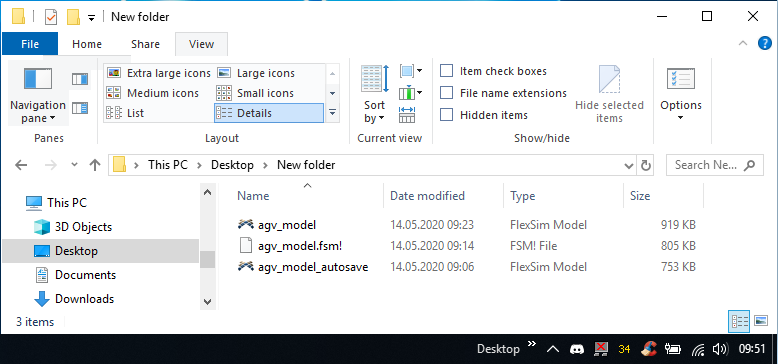Image resolution: width=778 pixels, height=364 pixels.
Task: Go Back with the left arrow
Action: [x=21, y=165]
